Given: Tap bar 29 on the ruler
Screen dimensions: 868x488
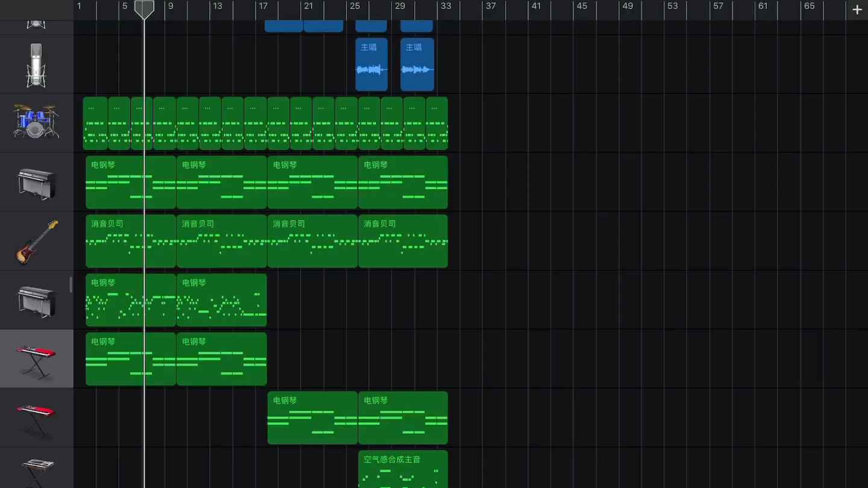Looking at the screenshot, I should click(x=400, y=6).
